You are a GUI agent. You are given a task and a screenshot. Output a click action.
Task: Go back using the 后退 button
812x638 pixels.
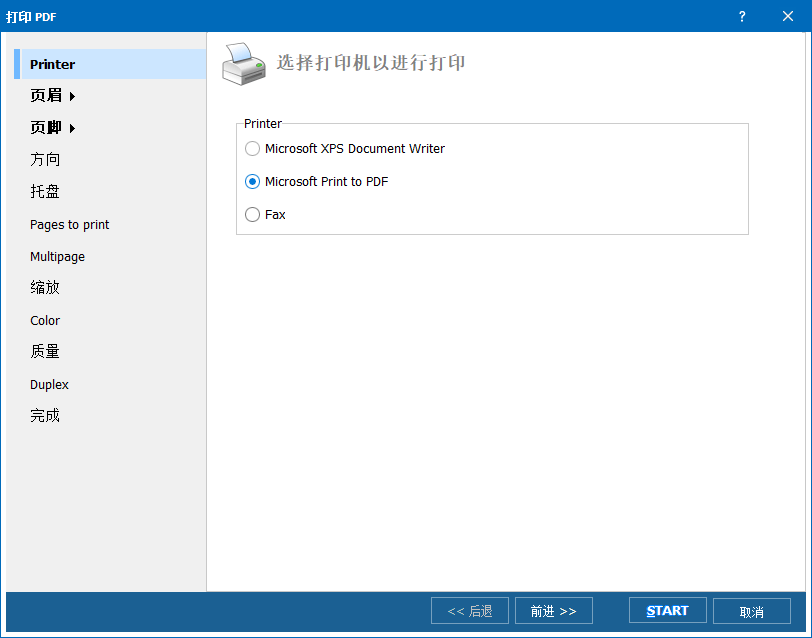tap(469, 610)
